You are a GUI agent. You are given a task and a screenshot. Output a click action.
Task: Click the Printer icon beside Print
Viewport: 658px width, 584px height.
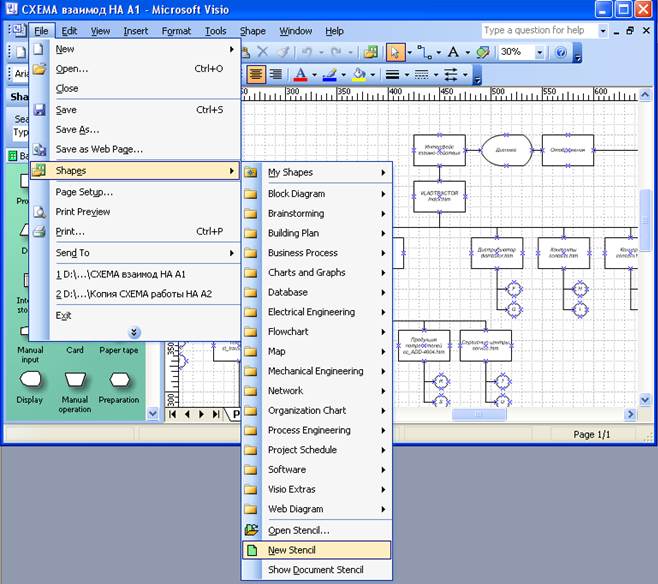pyautogui.click(x=39, y=231)
